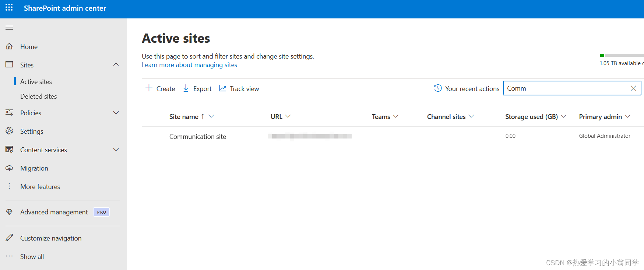Expand the Policies section chevron
Screen dimensions: 644x270
[x=116, y=113]
